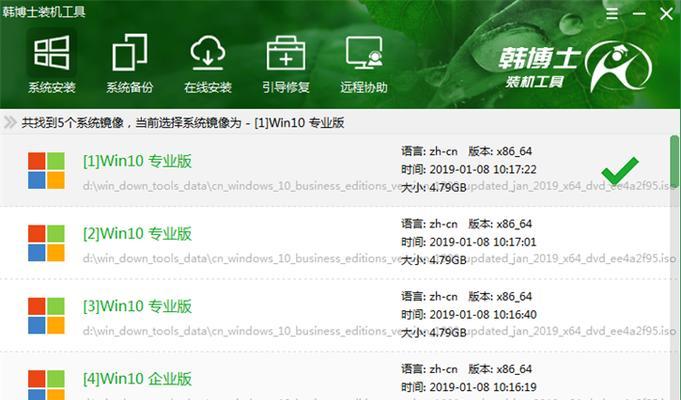Viewport: 681px width, 400px height.
Task: Click the timestamp 2019-01-08 10:17:22
Action: 483,169
